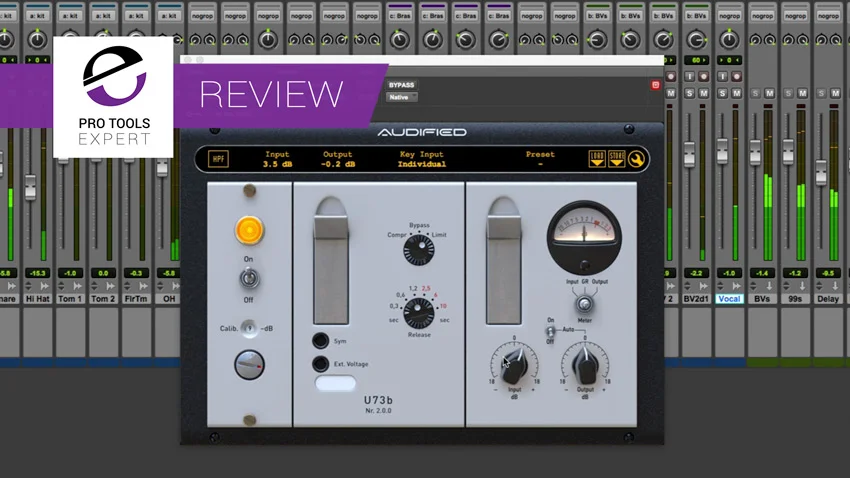Click the plugin BYPASS button

pyautogui.click(x=402, y=85)
